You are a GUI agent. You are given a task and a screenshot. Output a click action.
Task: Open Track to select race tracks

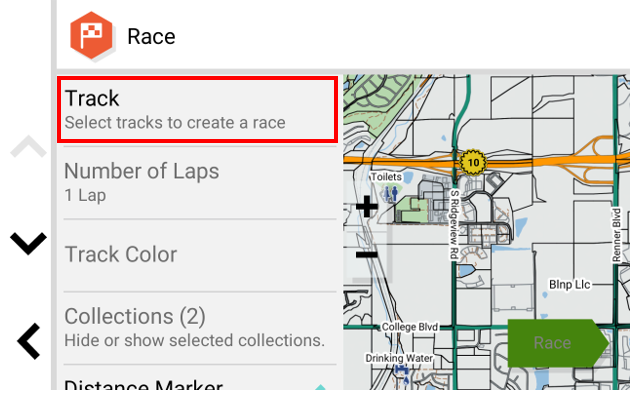click(198, 110)
